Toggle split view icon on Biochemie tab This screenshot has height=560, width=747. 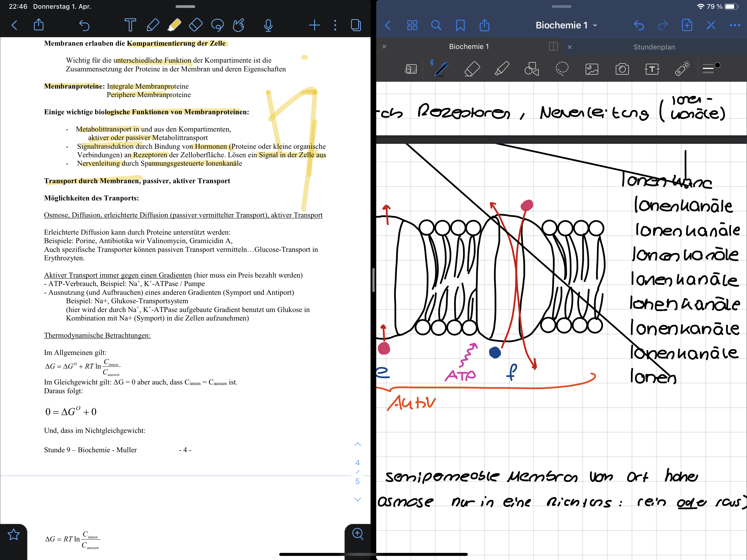click(553, 46)
